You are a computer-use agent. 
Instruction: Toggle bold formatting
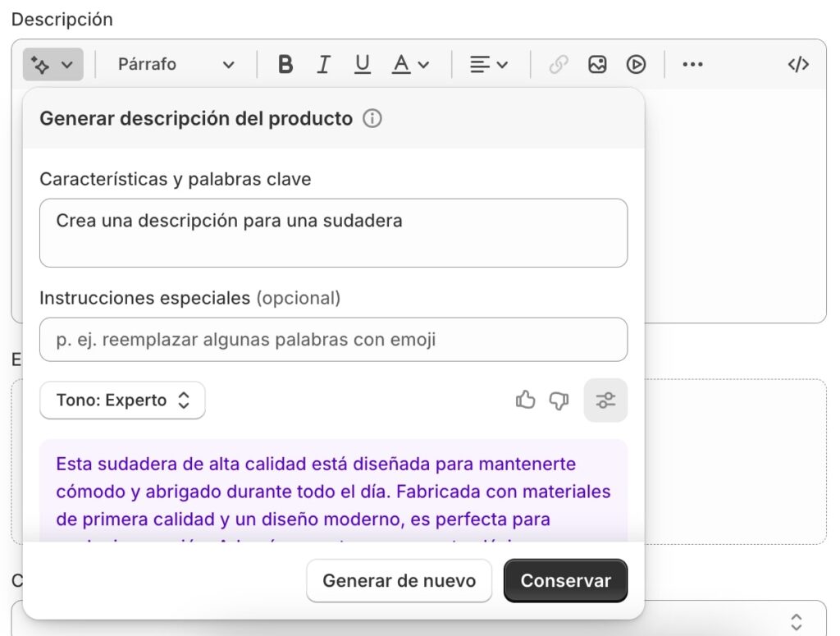pos(285,64)
